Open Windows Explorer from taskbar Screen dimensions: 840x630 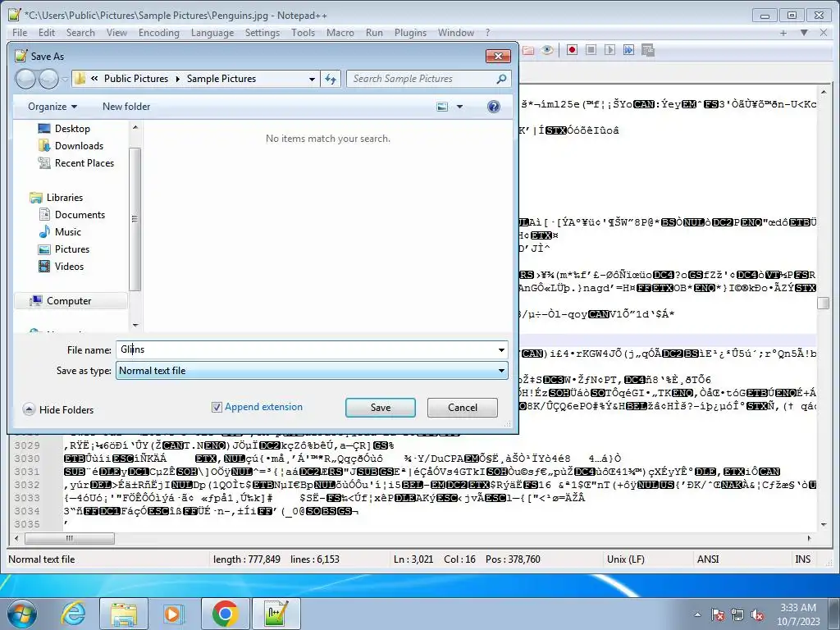coord(124,614)
